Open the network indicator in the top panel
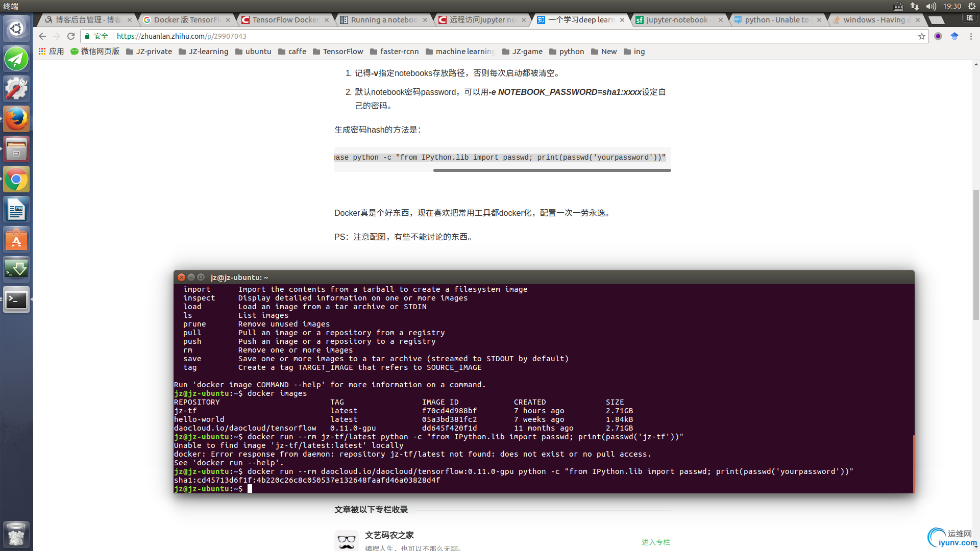The image size is (980, 551). point(915,6)
